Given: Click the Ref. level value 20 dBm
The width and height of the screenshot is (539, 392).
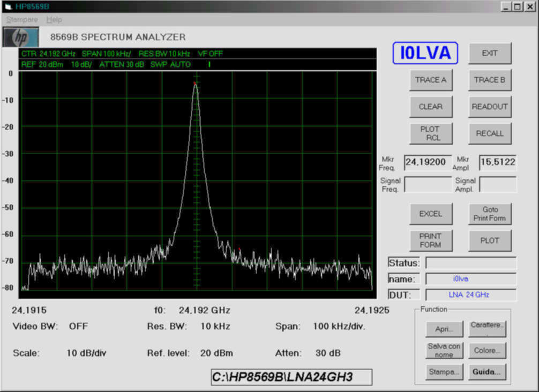Looking at the screenshot, I should pyautogui.click(x=216, y=353).
